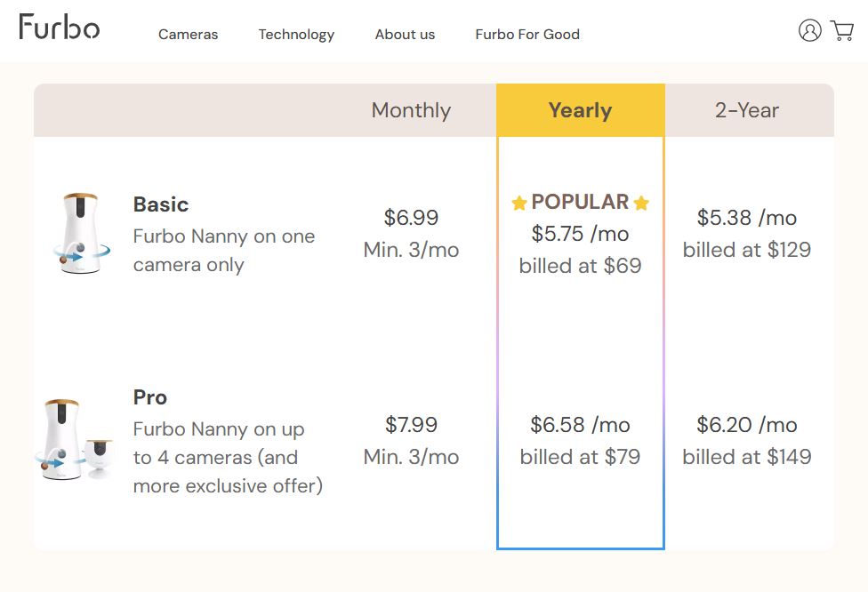Click the POPULAR badge
The width and height of the screenshot is (868, 592).
[x=579, y=202]
